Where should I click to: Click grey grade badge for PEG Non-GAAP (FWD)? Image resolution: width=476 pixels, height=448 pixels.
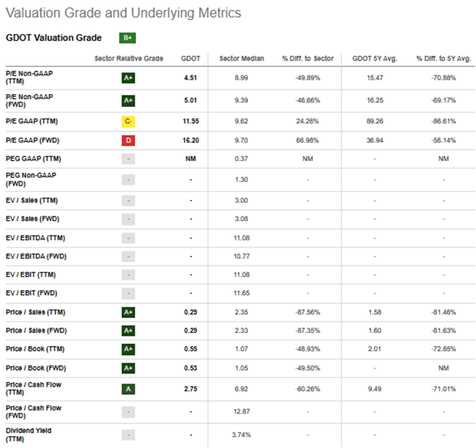click(x=129, y=180)
